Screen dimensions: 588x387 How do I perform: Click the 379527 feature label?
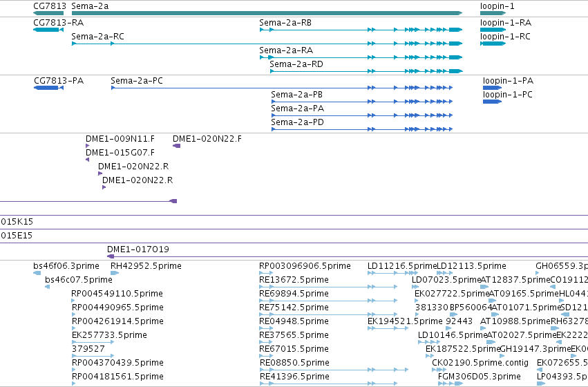coord(88,349)
